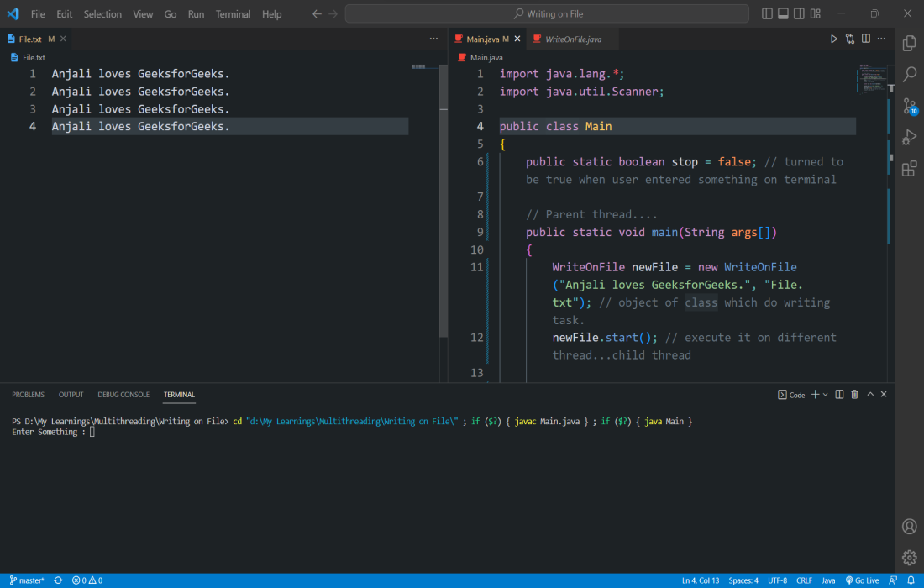Screen dimensions: 924x588
Task: Close the File.txt tab
Action: [63, 39]
